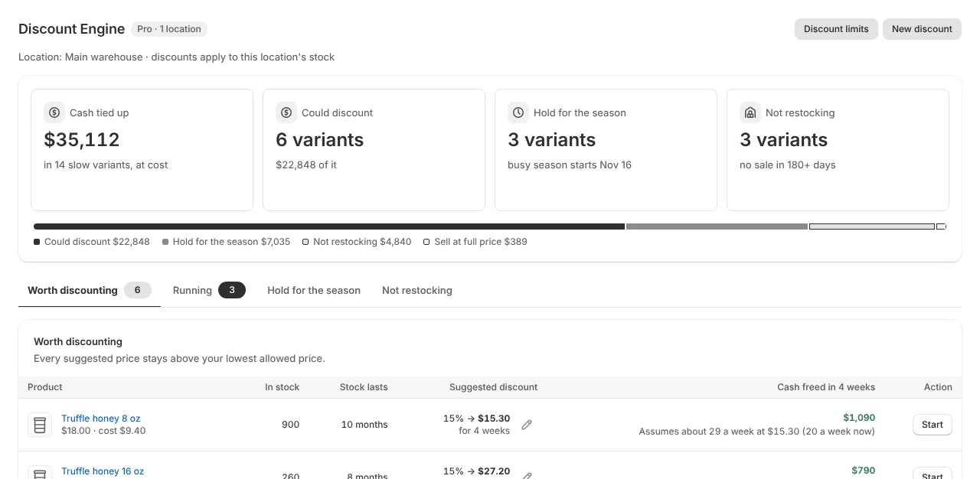Click the warehouse icon beside Not restocking
Image resolution: width=980 pixels, height=479 pixels.
pos(750,112)
